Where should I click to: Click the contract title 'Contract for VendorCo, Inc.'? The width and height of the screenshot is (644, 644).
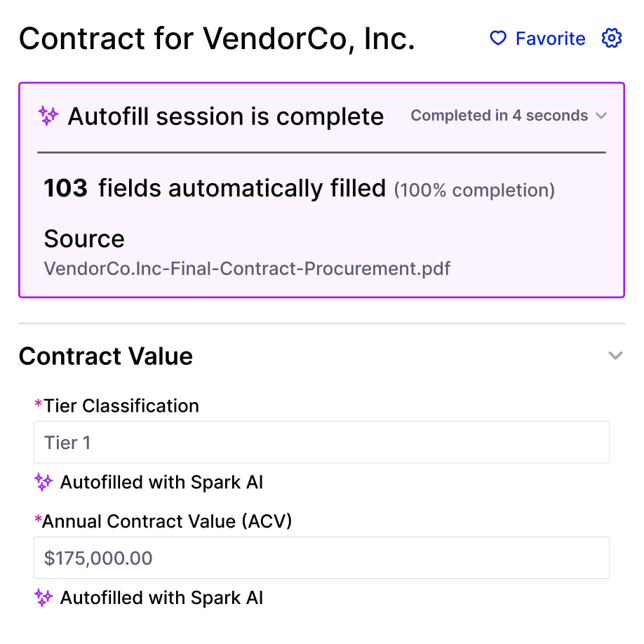click(217, 39)
